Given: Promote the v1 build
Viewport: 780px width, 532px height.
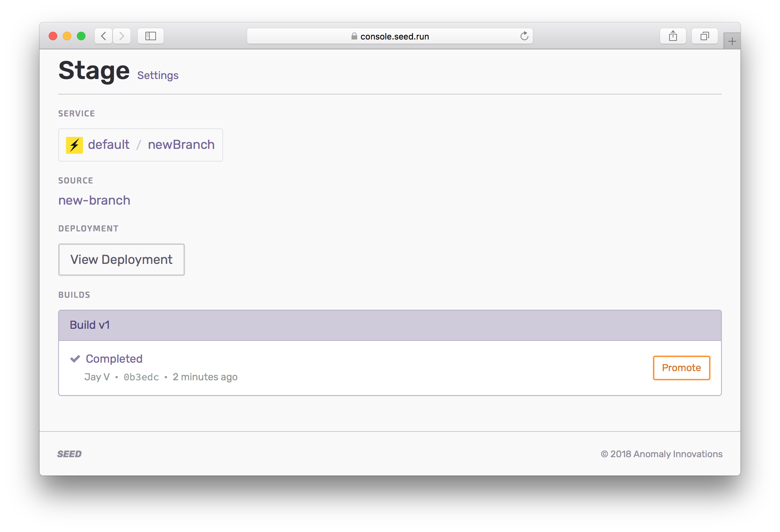Looking at the screenshot, I should 681,368.
